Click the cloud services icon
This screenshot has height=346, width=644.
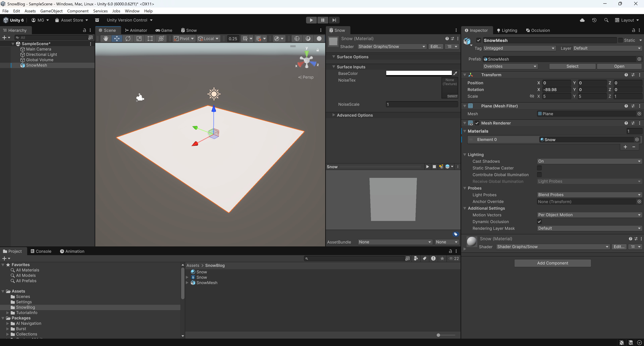point(582,20)
